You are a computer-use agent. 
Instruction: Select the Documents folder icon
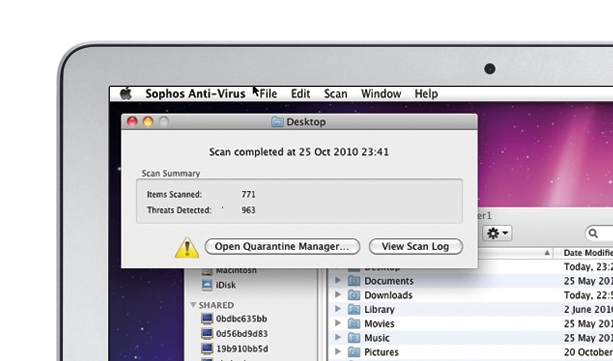tap(354, 281)
